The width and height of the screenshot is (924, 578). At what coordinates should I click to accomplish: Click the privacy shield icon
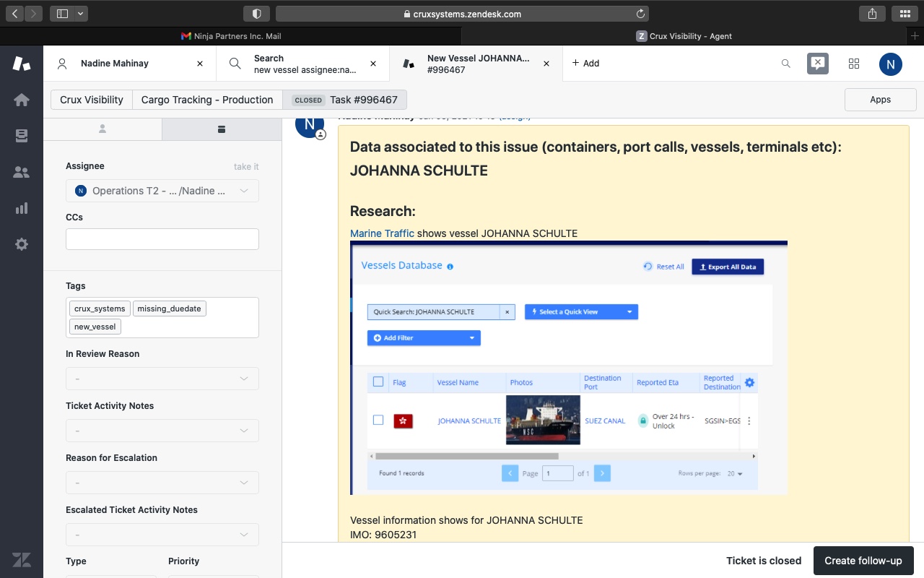257,14
